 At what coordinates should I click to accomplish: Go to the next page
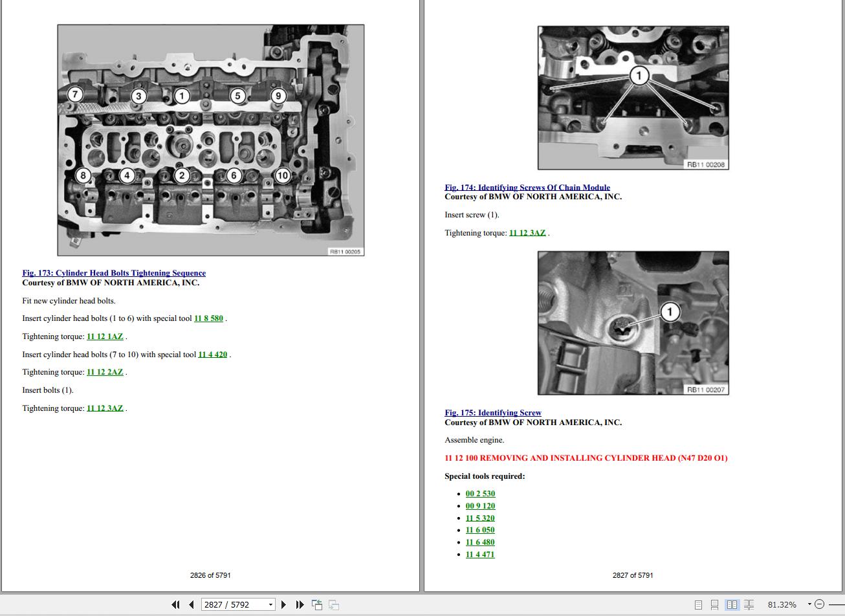pyautogui.click(x=283, y=605)
